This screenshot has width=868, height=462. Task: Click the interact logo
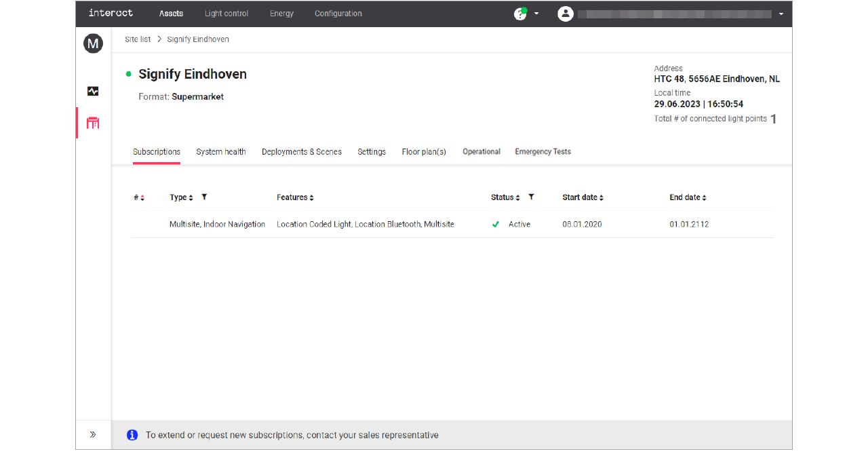[x=111, y=14]
